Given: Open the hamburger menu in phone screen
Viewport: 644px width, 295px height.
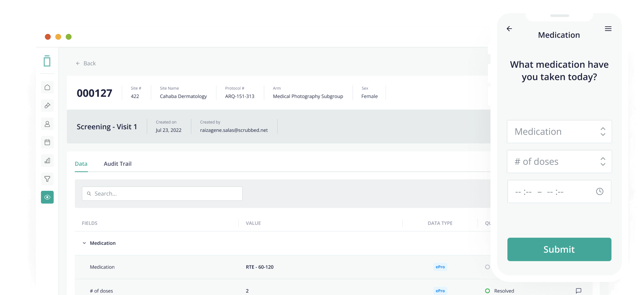Looking at the screenshot, I should tap(608, 29).
